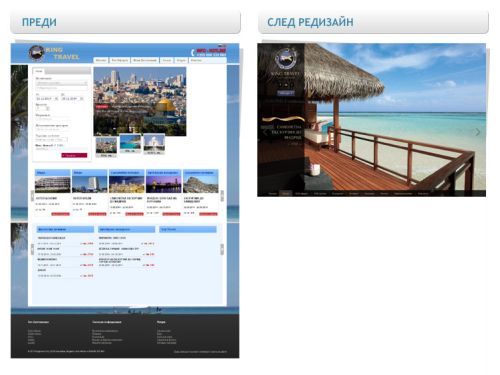This screenshot has width=500, height=375.
Task: Go to the next slide with the right chevron arrow
Action: (478, 132)
